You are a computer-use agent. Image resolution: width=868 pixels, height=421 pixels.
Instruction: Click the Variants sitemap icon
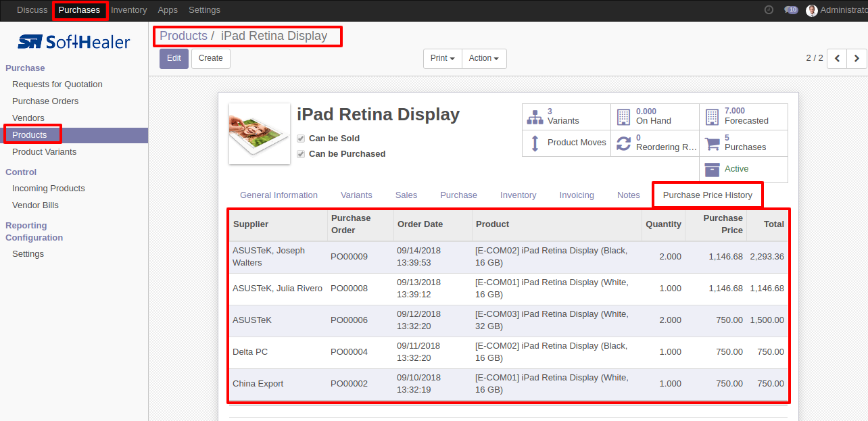pyautogui.click(x=535, y=117)
